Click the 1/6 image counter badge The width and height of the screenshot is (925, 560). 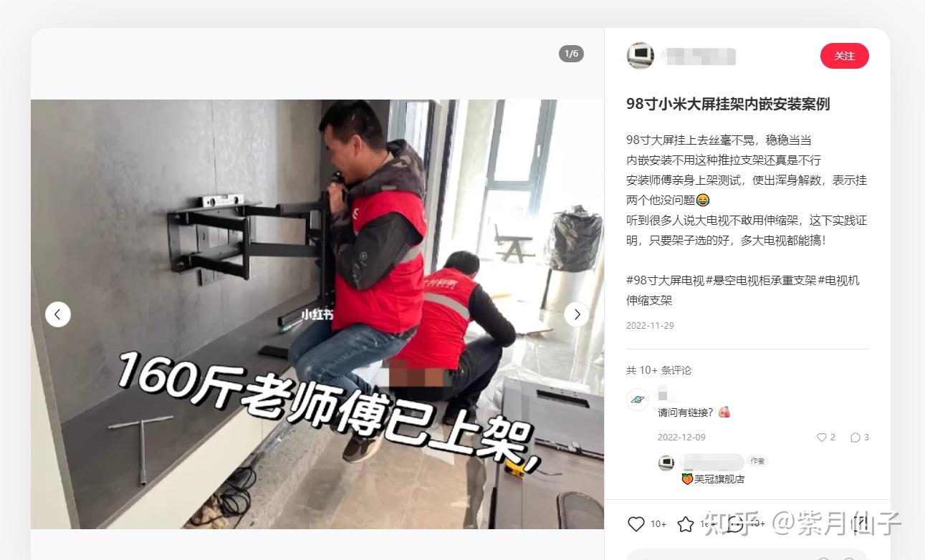(x=571, y=54)
